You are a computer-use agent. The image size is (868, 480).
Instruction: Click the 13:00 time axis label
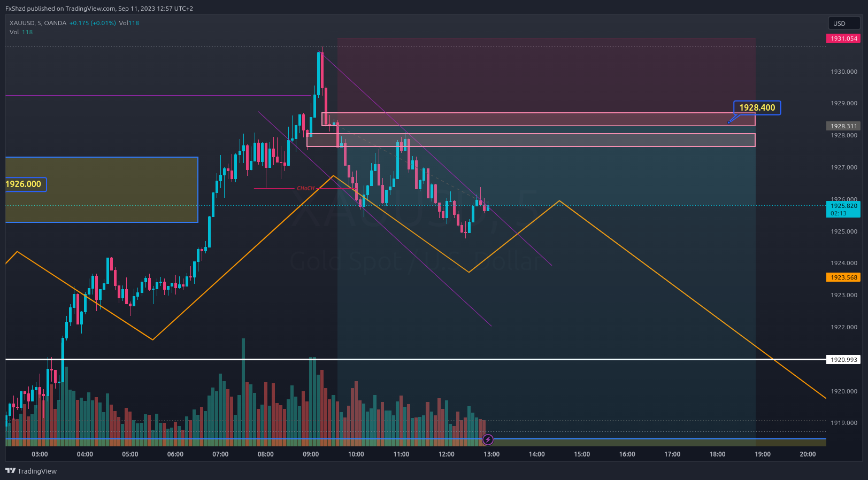(x=491, y=454)
